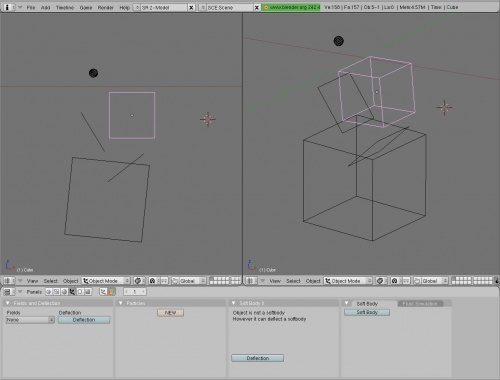Open the SCE scene browse arrows
The height and width of the screenshot is (380, 500).
tap(202, 7)
